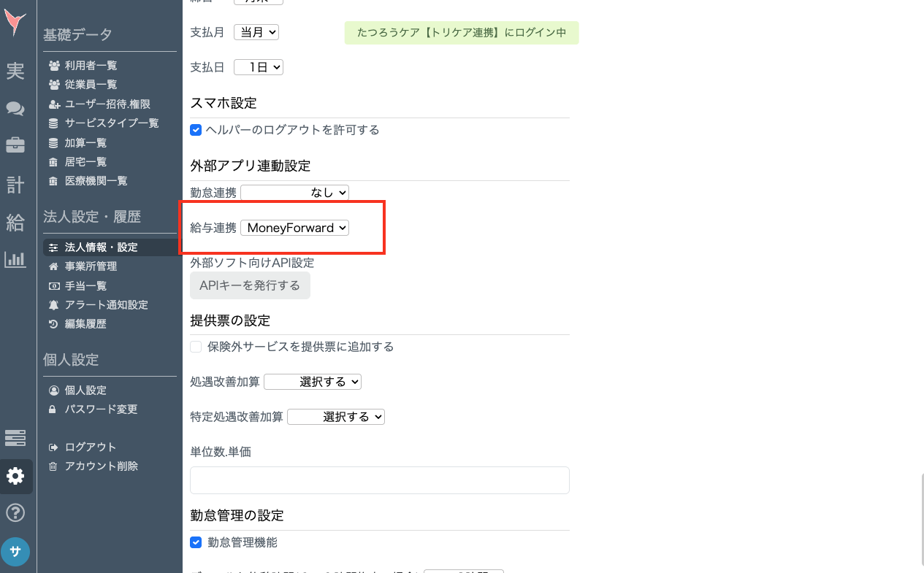
Task: Click the settings gear icon in the rail
Action: (x=15, y=476)
